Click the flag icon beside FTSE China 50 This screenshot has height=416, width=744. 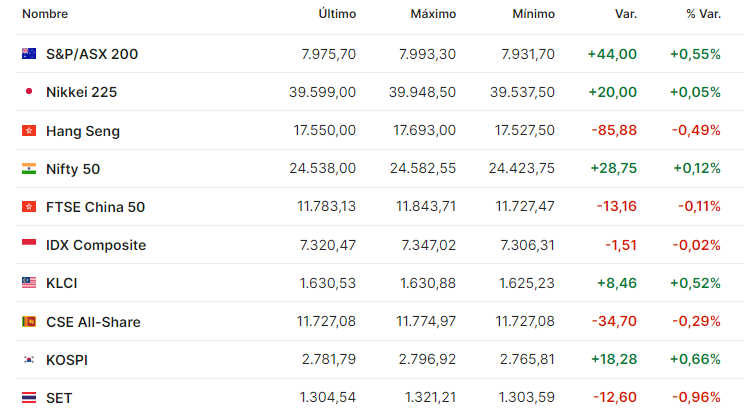pyautogui.click(x=29, y=206)
